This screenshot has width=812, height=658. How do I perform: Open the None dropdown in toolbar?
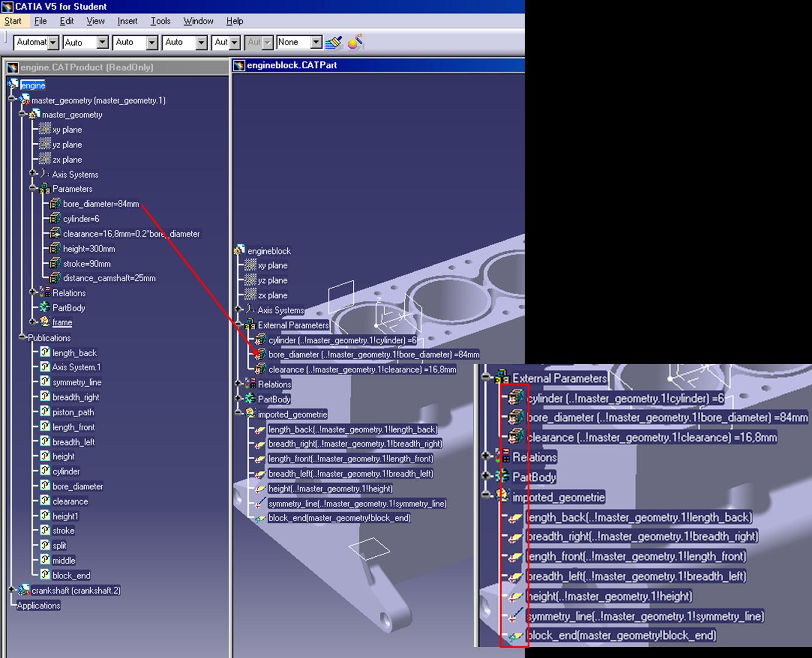(316, 42)
